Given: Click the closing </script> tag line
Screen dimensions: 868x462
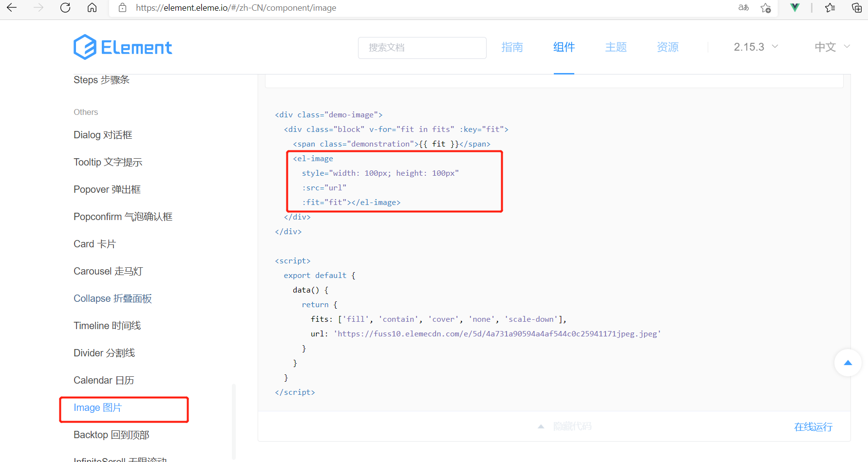Looking at the screenshot, I should pyautogui.click(x=295, y=392).
